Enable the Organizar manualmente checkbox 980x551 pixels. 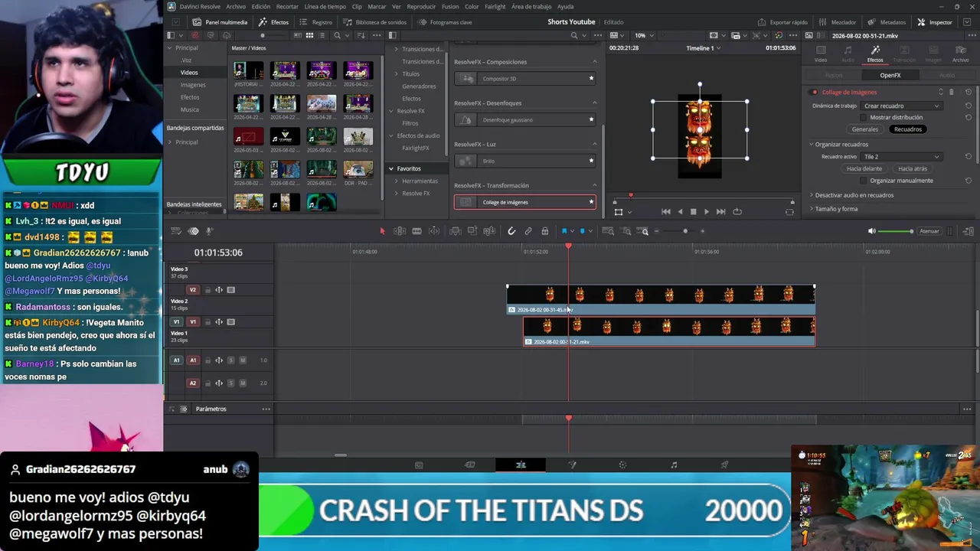click(x=864, y=181)
